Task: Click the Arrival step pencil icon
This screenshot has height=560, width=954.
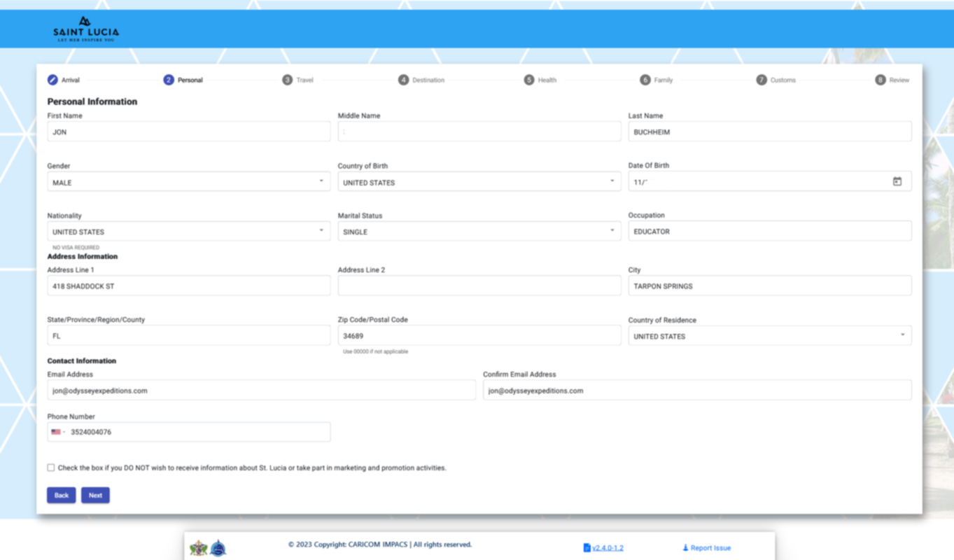Action: click(52, 80)
